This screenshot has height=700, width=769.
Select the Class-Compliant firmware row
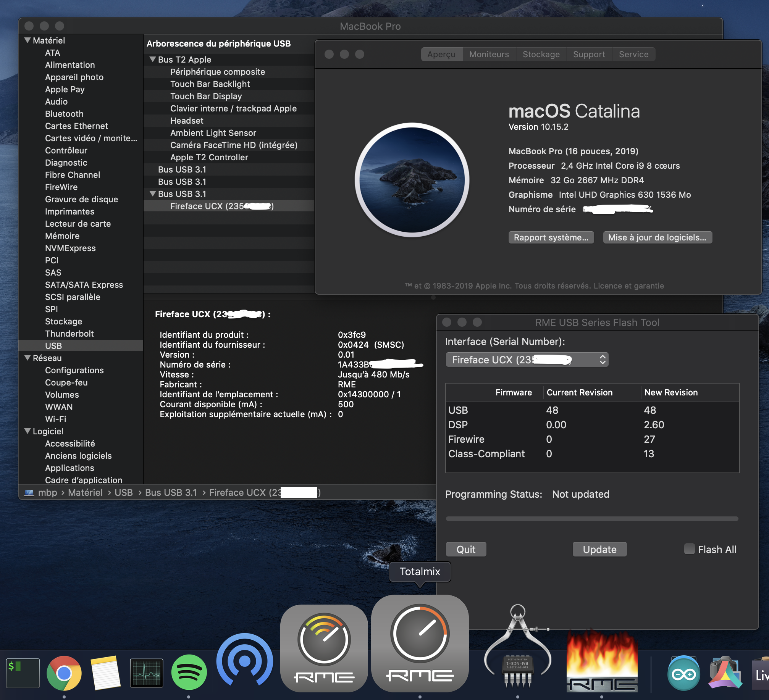[x=592, y=454]
